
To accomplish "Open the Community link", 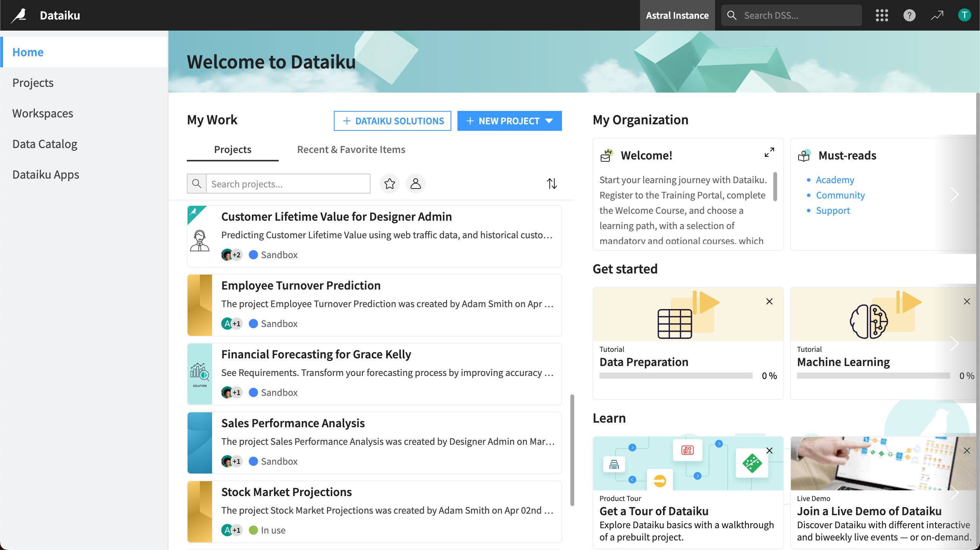I will (x=840, y=195).
